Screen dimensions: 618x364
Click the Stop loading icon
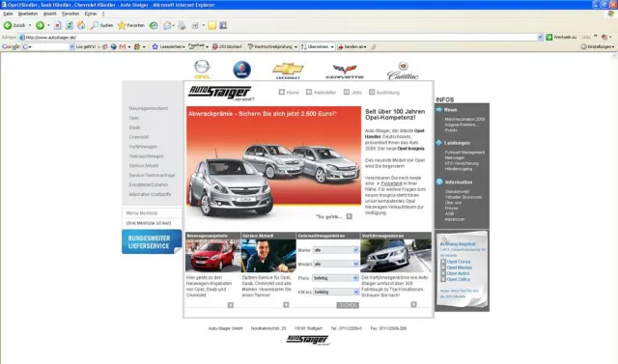[58, 26]
